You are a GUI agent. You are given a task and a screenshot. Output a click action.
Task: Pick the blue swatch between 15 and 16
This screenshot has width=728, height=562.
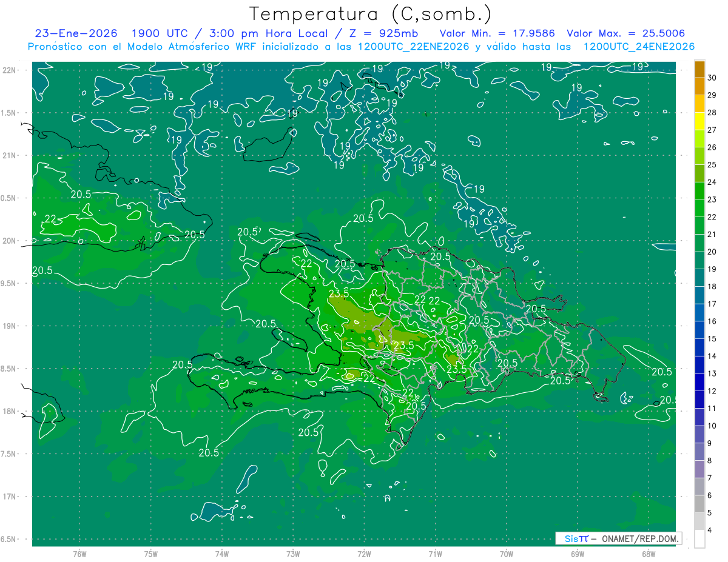699,330
